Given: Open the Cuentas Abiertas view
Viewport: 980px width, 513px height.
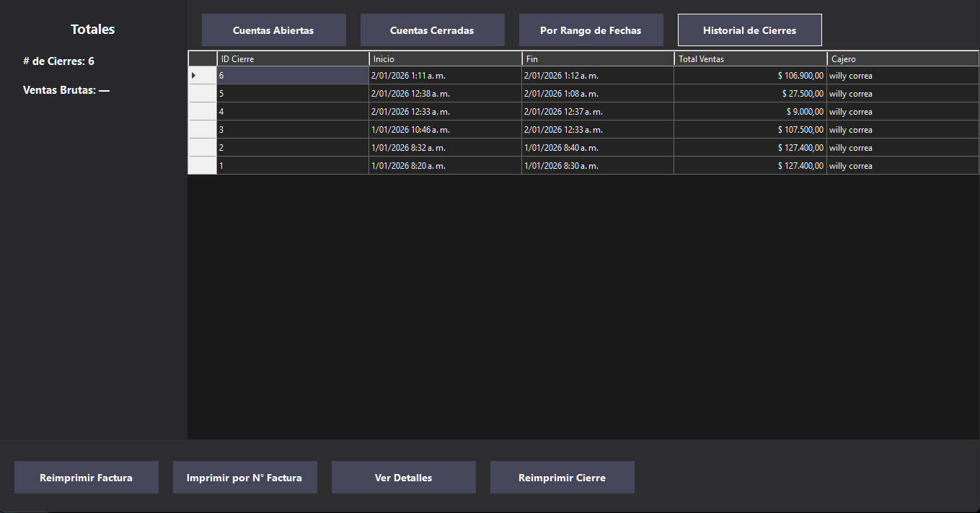Looking at the screenshot, I should 273,30.
